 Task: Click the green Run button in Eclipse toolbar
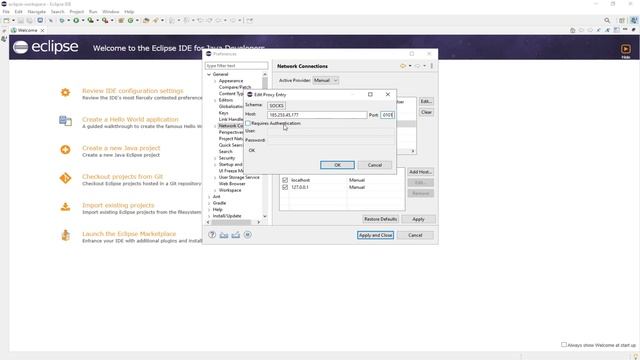tap(76, 20)
